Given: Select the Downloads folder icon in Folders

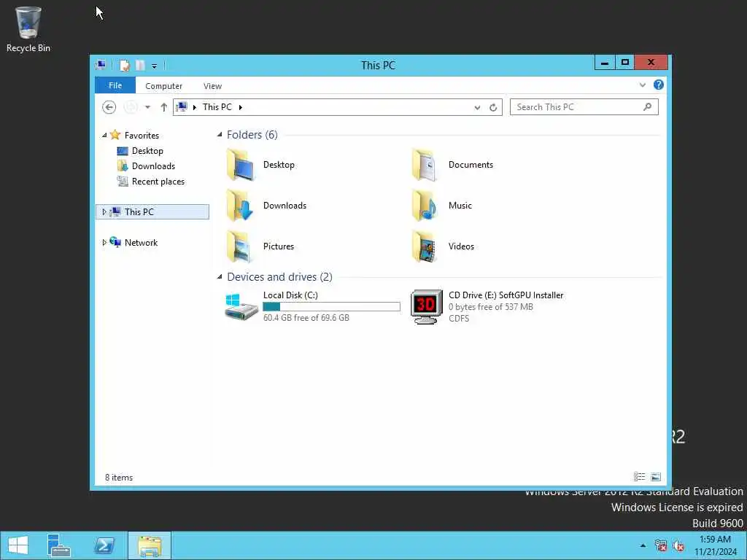Looking at the screenshot, I should pos(240,205).
